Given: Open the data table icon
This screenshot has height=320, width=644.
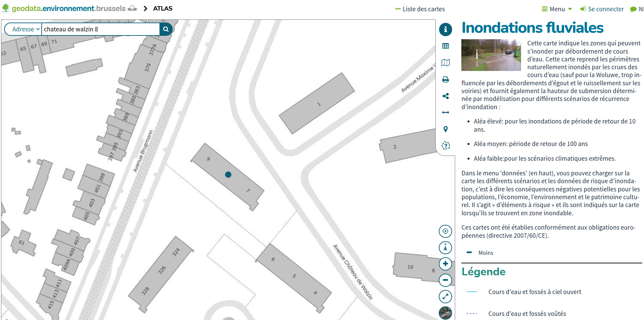Looking at the screenshot, I should point(445,46).
